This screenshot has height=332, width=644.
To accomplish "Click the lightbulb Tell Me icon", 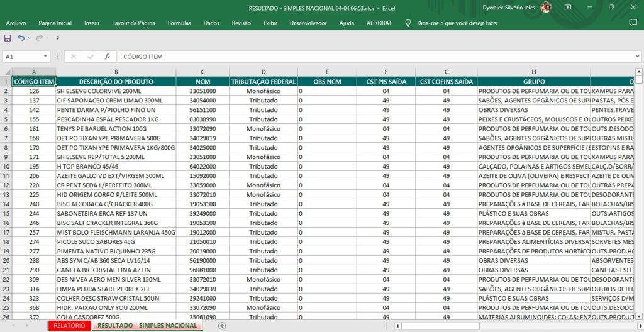I will [409, 23].
